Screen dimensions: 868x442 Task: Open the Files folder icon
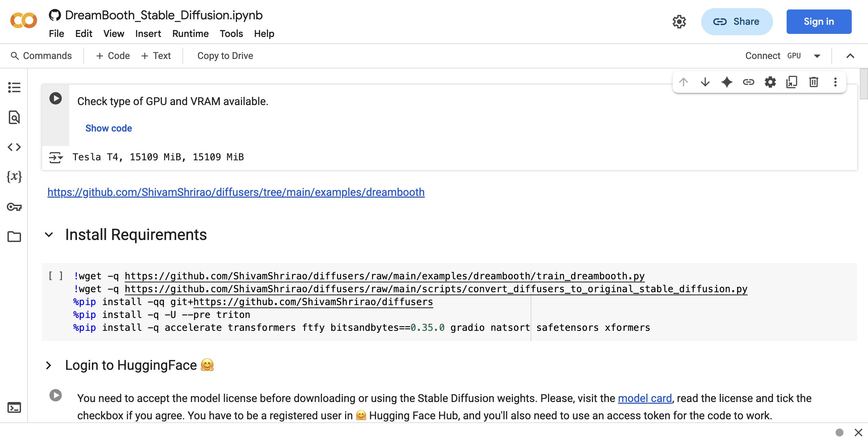(x=14, y=236)
